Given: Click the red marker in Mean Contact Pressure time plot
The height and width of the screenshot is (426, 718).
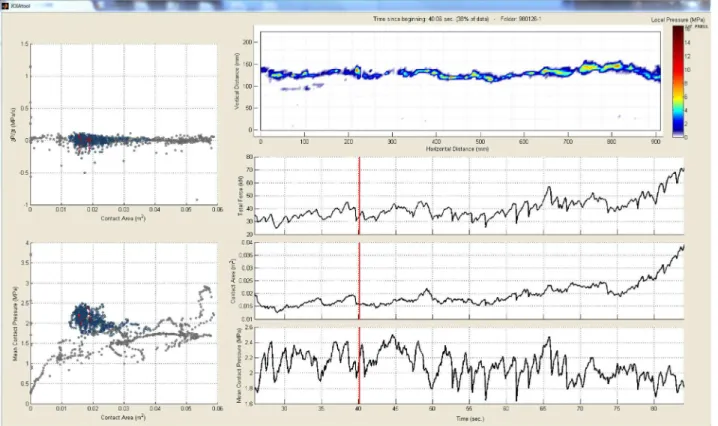Looking at the screenshot, I should pyautogui.click(x=359, y=366).
